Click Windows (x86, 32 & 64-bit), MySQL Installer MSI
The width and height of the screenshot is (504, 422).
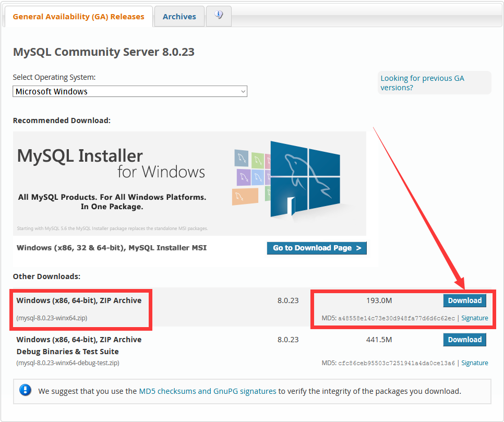112,248
